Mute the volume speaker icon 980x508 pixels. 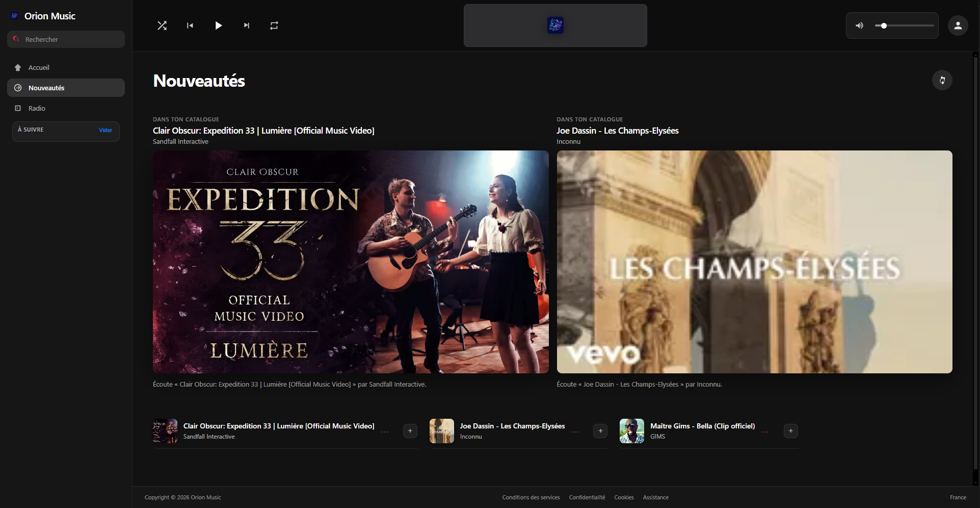(x=859, y=26)
